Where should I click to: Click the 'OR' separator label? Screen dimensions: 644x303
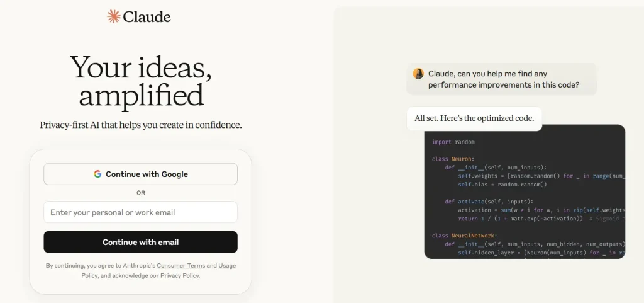point(140,193)
